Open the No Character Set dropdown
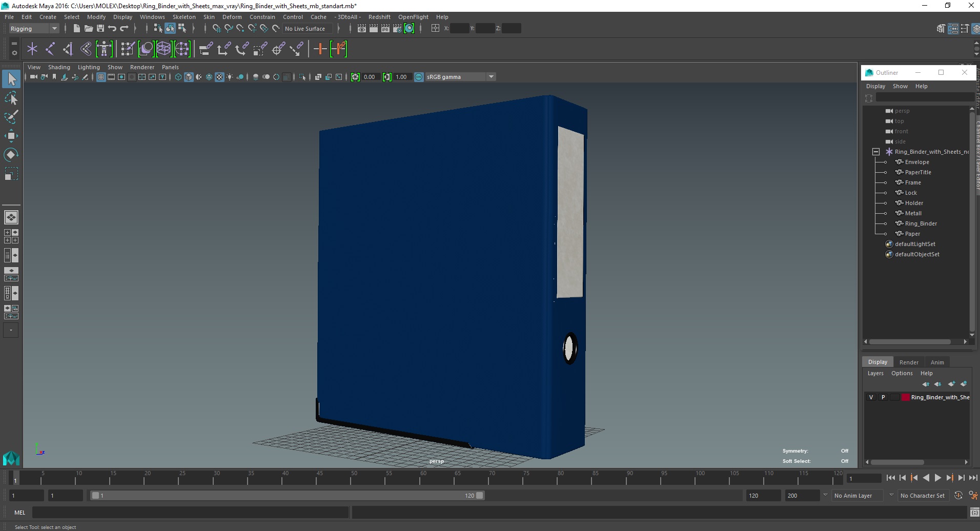This screenshot has height=531, width=980. click(925, 496)
